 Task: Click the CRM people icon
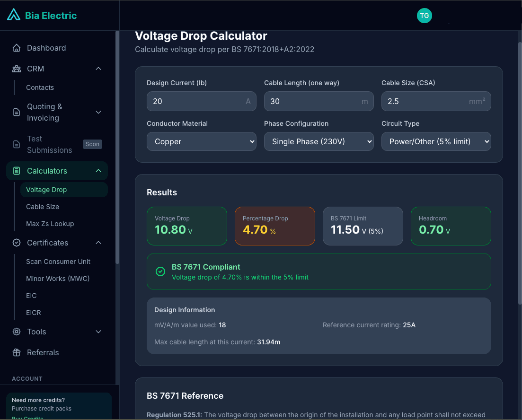(x=16, y=68)
